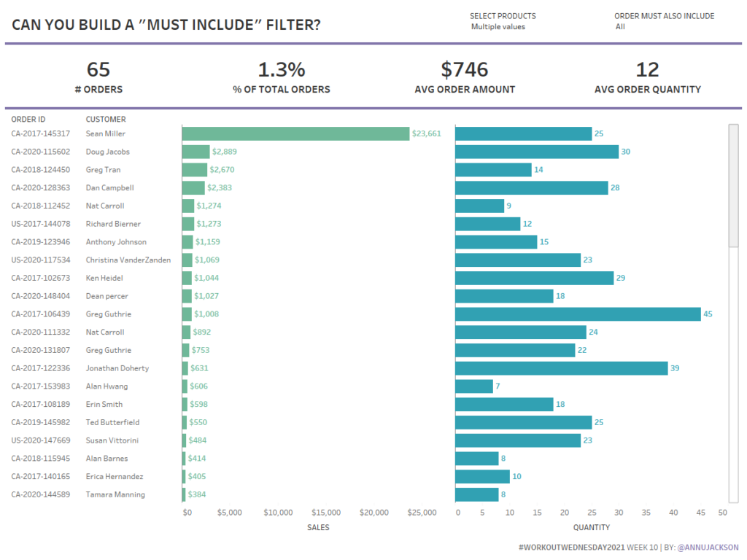Click the SALES axis title

(x=317, y=527)
